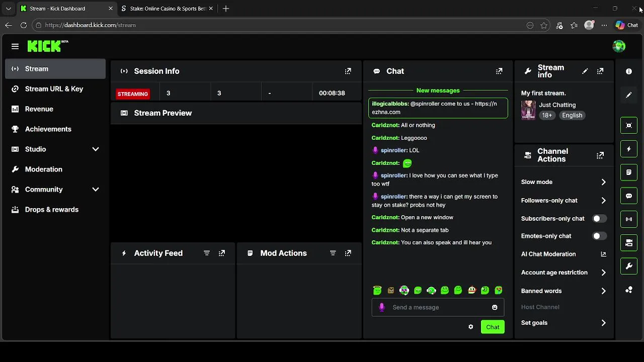This screenshot has width=644, height=362.
Task: Send message with green Chat button
Action: [493, 327]
